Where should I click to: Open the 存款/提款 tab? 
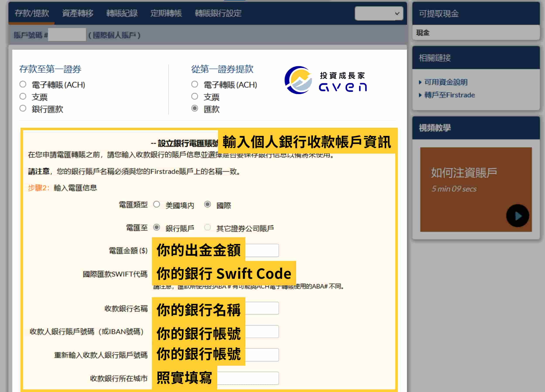tap(32, 13)
